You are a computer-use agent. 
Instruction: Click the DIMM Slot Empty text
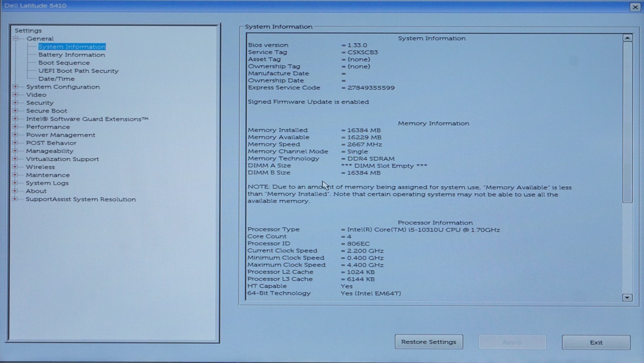[x=384, y=166]
